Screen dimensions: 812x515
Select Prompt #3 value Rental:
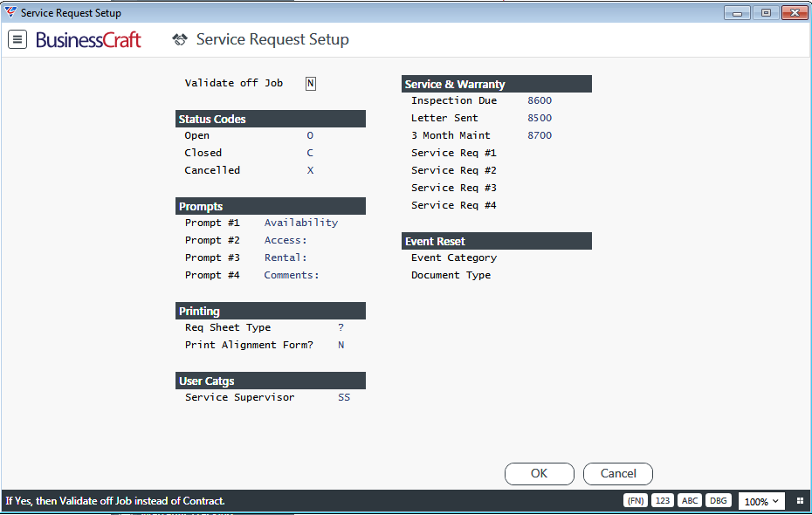coord(286,257)
